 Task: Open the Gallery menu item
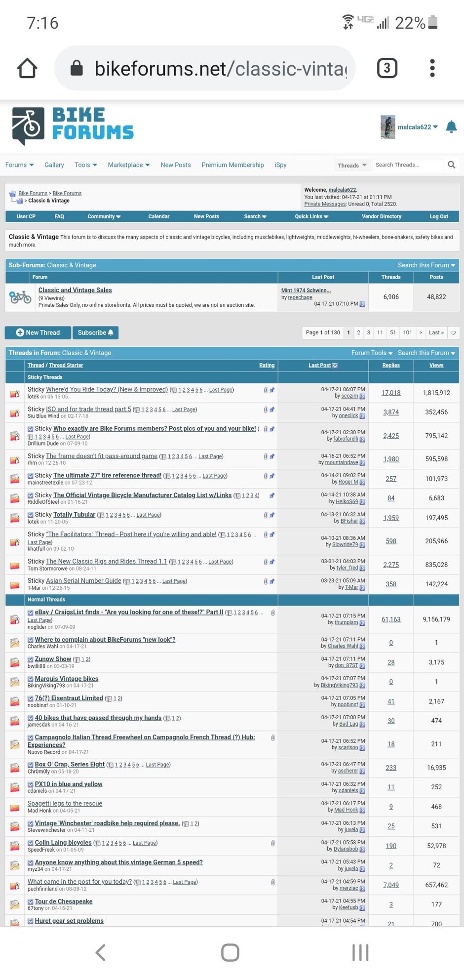[x=54, y=165]
